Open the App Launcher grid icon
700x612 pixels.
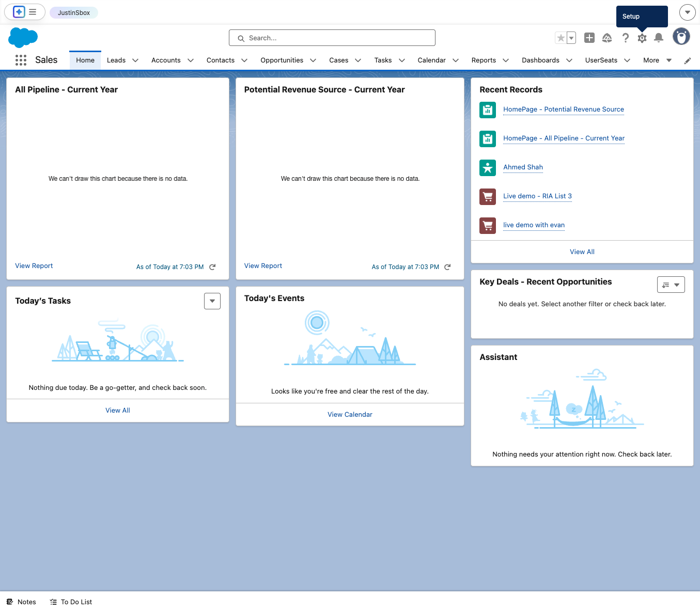pyautogui.click(x=21, y=60)
